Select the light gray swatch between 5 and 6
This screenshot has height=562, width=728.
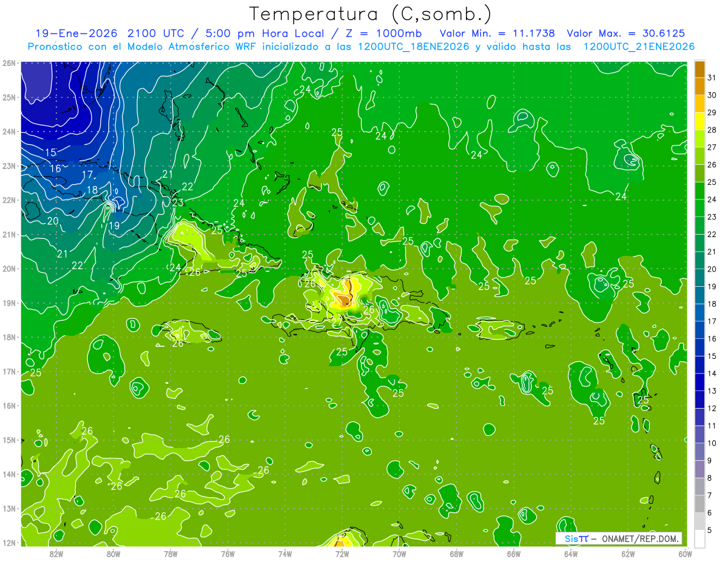(699, 521)
